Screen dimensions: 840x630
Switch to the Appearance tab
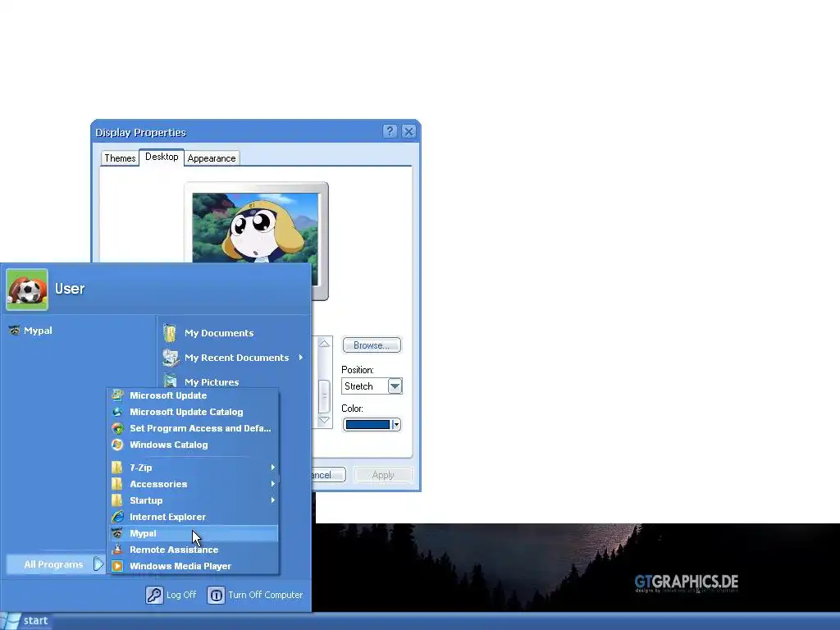coord(212,158)
